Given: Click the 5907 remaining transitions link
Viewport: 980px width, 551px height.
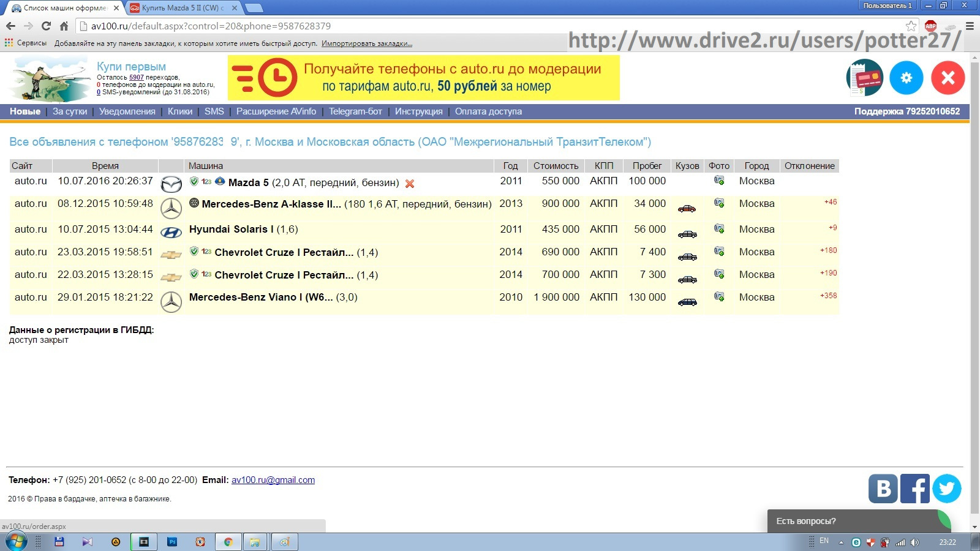Looking at the screenshot, I should point(137,77).
